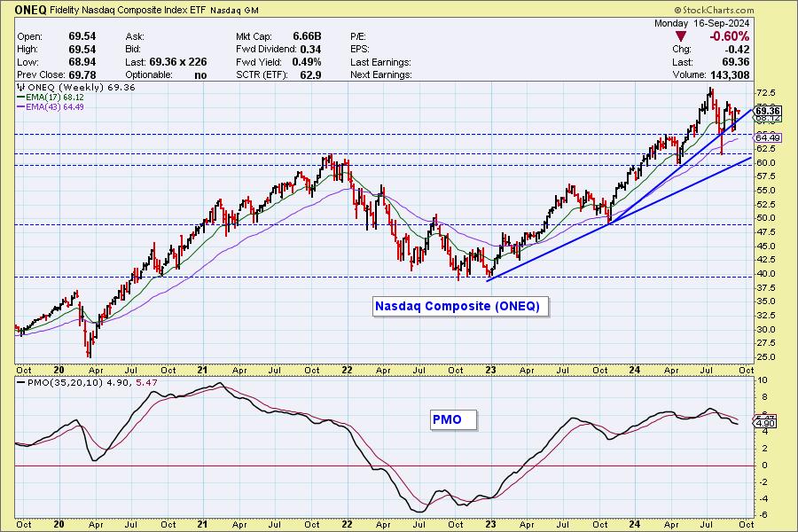Click the Low price value 68.94
This screenshot has height=532, width=798.
click(x=82, y=62)
